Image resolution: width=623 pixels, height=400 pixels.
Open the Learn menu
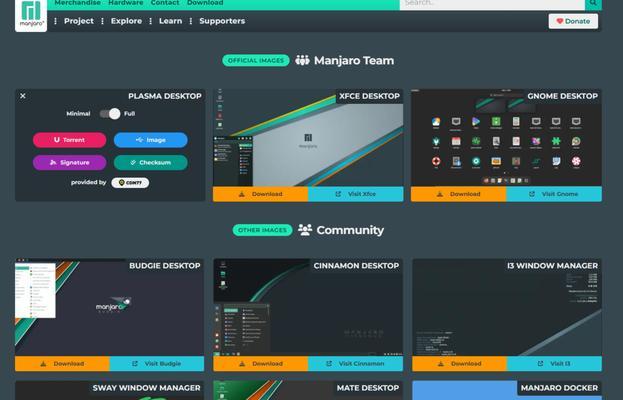(x=170, y=21)
